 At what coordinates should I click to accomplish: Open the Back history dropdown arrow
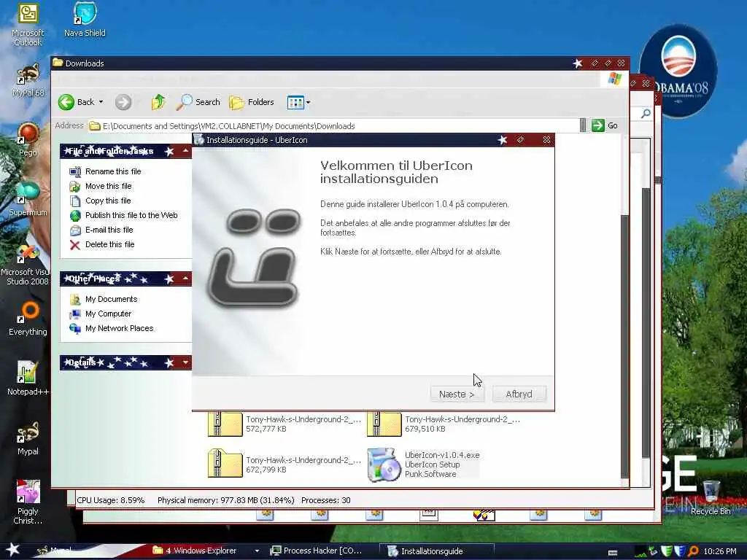tap(101, 102)
